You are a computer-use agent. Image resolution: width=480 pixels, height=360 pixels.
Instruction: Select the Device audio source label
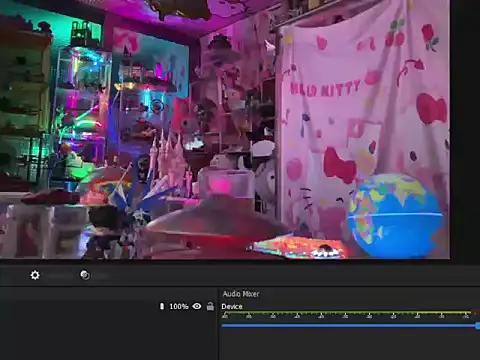tap(232, 306)
